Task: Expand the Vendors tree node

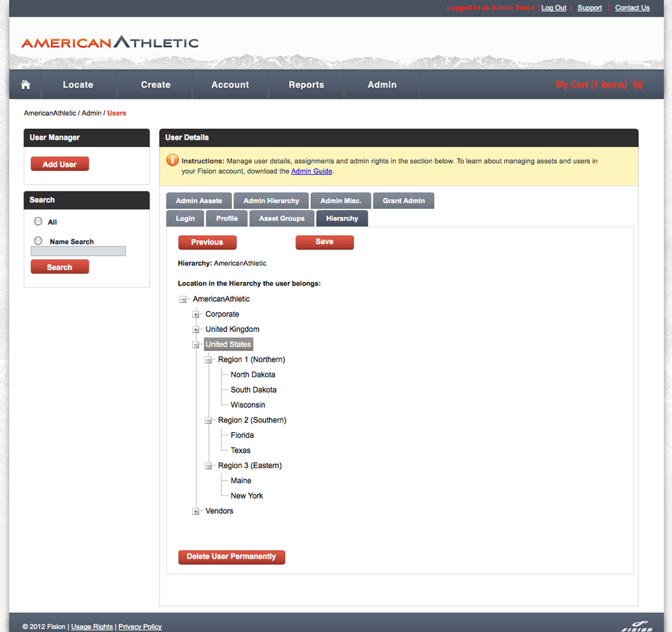Action: click(x=195, y=511)
